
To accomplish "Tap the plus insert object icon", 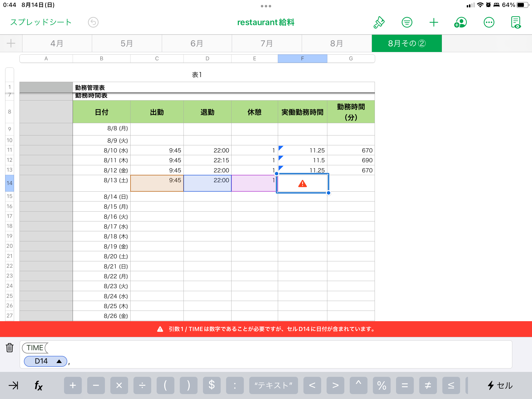I will click(433, 22).
